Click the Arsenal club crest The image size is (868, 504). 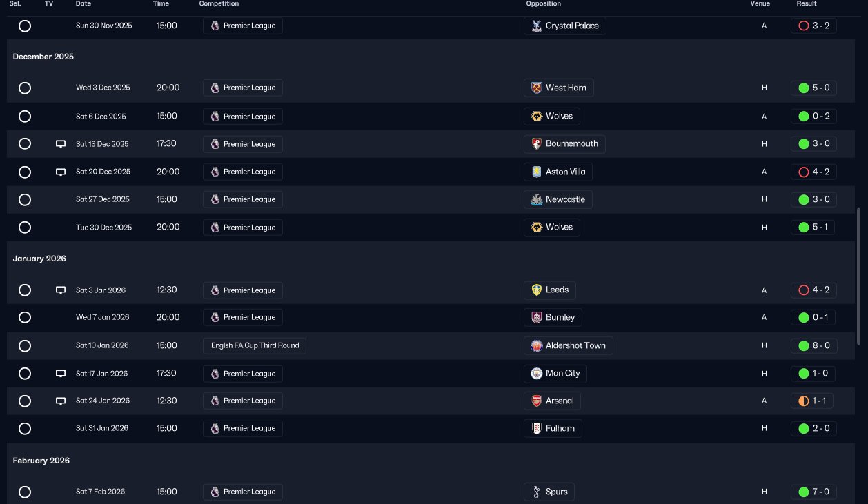536,401
